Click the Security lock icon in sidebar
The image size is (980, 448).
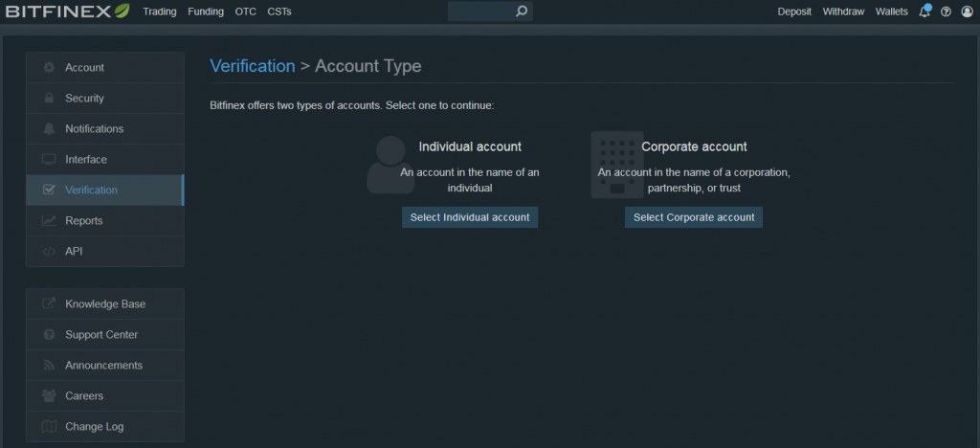click(x=49, y=98)
